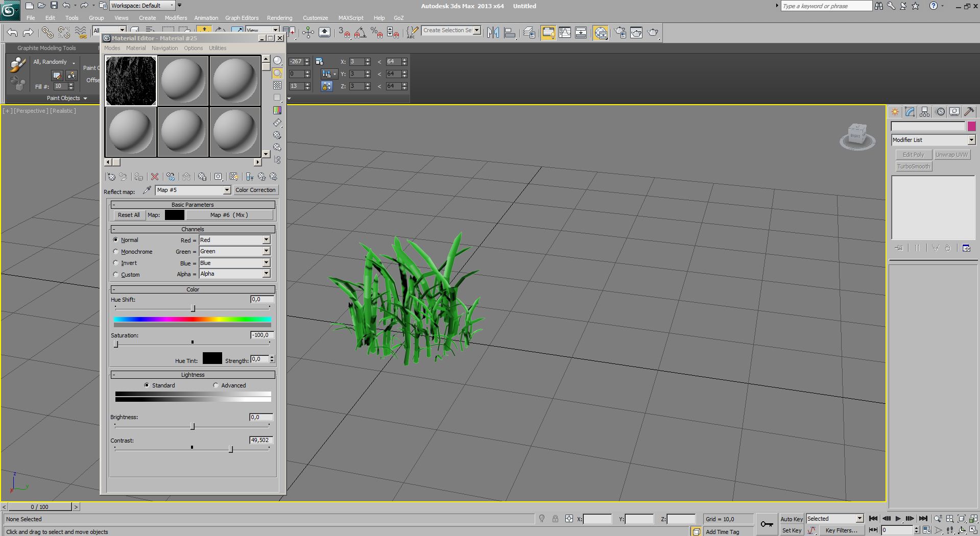Click the red X reset material icon

point(155,177)
